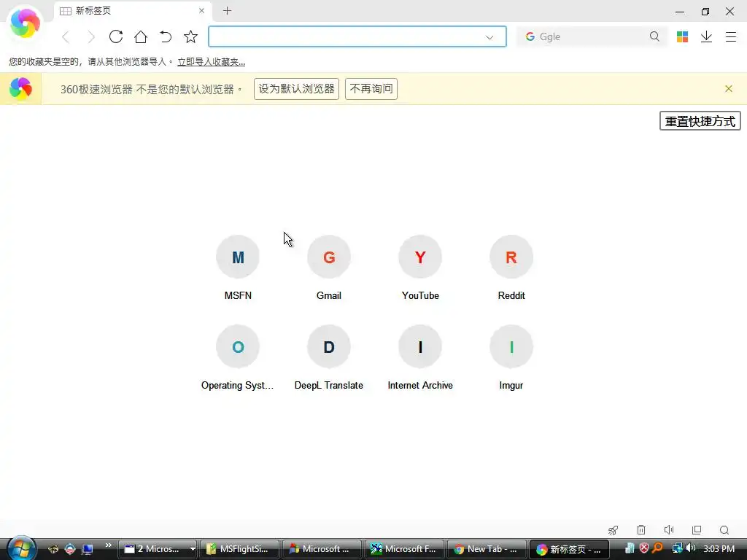Click the rocket accelerator icon in status bar

613,530
